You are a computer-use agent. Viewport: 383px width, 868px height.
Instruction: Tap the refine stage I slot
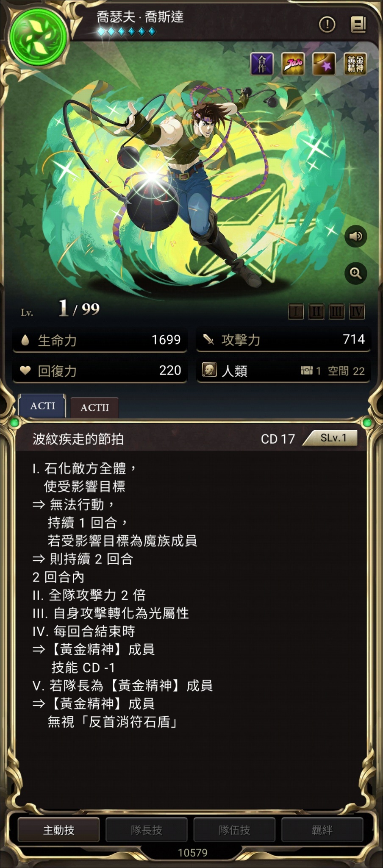click(x=296, y=312)
